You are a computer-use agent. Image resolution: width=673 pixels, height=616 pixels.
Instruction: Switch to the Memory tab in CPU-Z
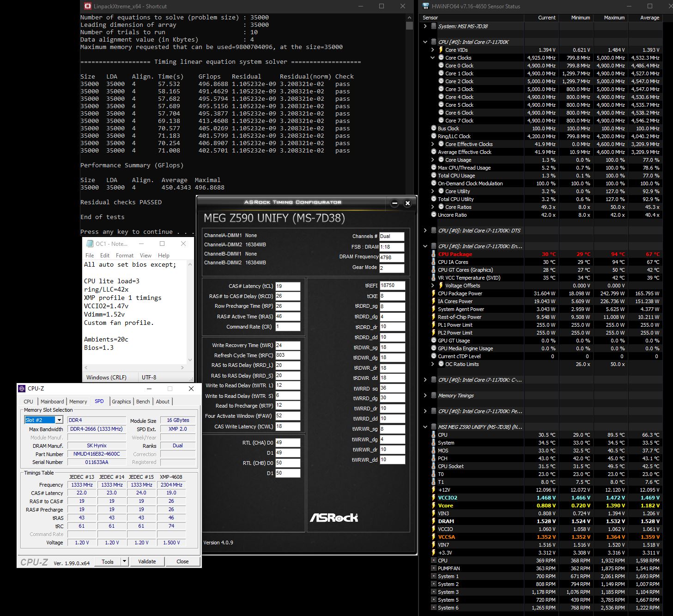pos(78,402)
